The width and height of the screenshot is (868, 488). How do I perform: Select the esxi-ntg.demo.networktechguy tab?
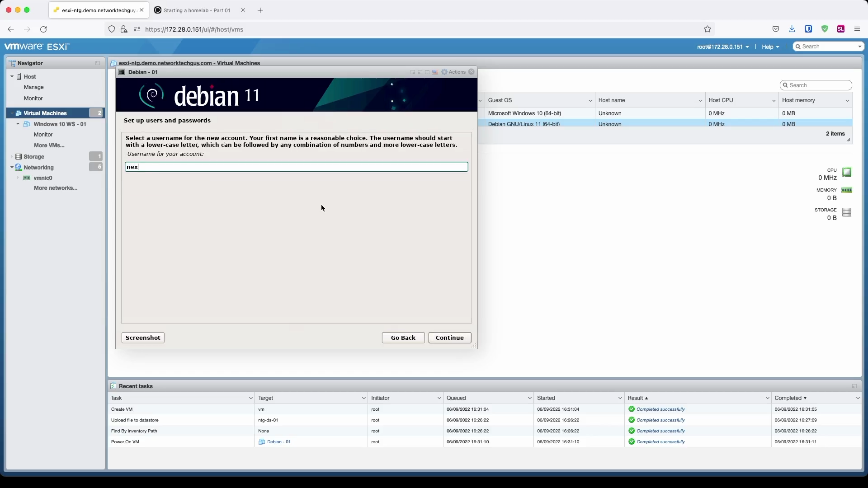point(99,10)
